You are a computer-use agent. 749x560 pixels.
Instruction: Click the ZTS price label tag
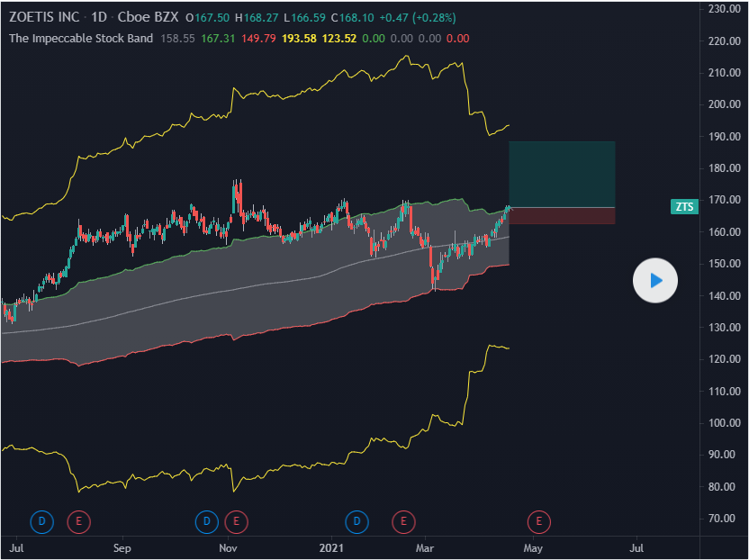(x=685, y=207)
